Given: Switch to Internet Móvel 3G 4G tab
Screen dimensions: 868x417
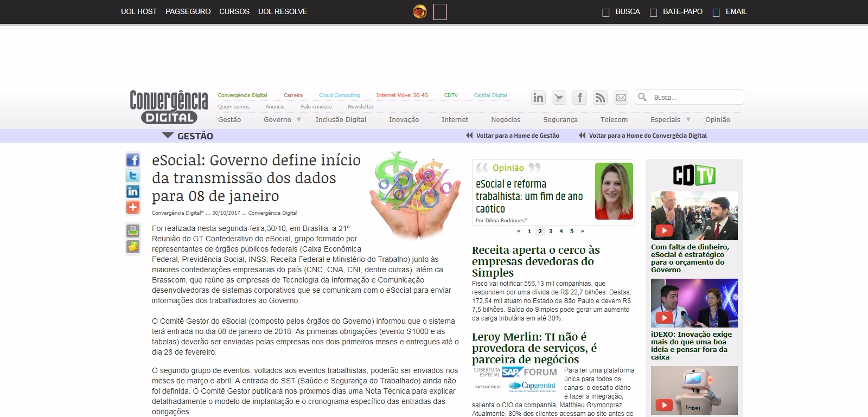Looking at the screenshot, I should click(x=402, y=95).
